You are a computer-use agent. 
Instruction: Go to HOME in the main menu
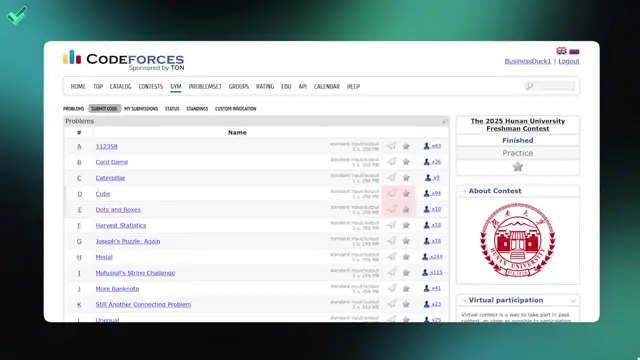click(78, 87)
